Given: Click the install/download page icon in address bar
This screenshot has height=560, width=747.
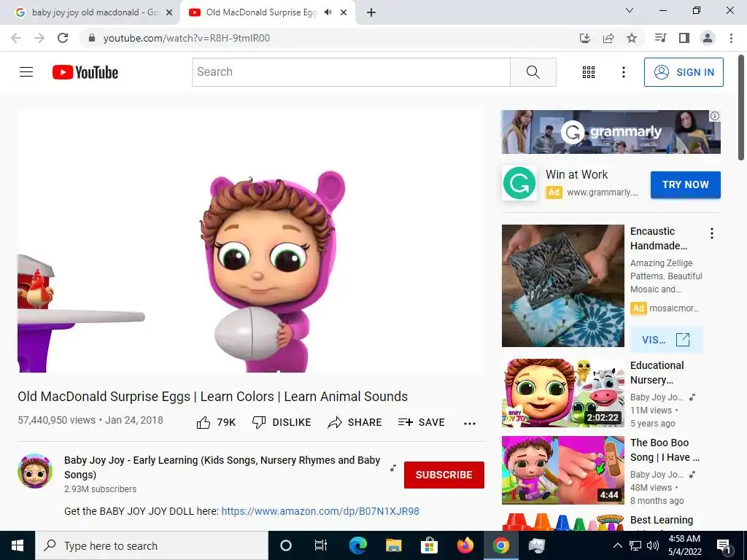Looking at the screenshot, I should [x=584, y=38].
